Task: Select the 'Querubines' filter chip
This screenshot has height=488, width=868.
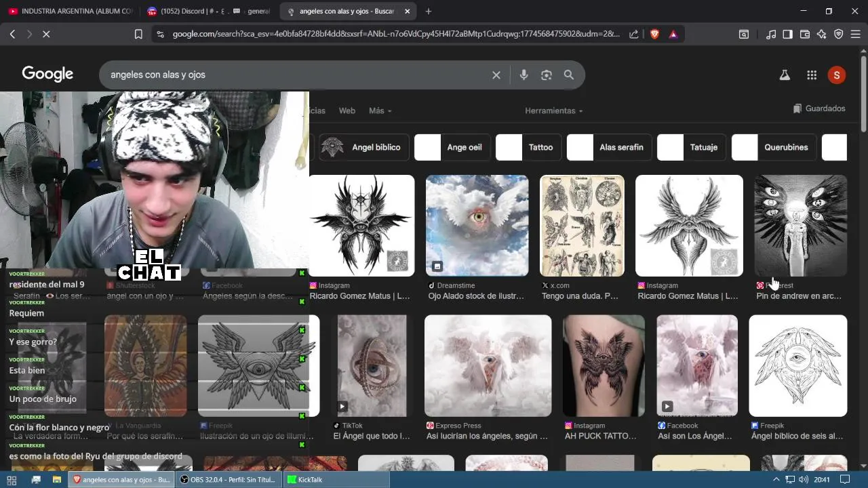Action: tap(774, 147)
